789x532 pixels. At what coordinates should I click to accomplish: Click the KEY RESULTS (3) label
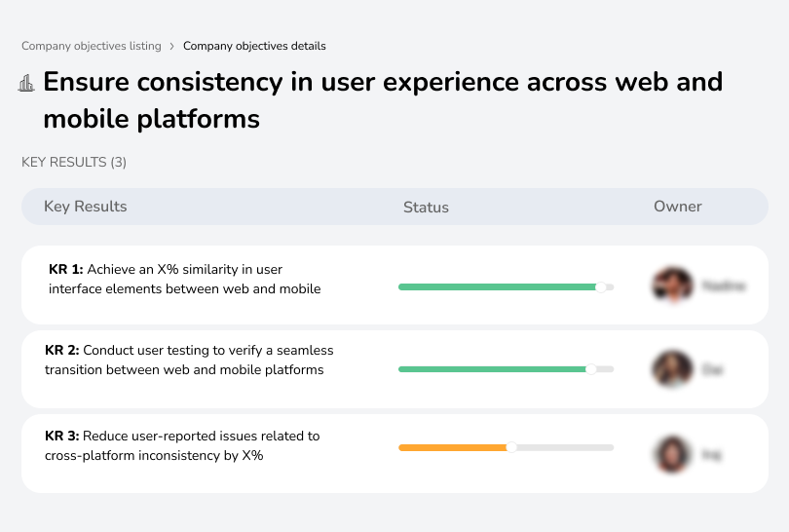pos(74,162)
